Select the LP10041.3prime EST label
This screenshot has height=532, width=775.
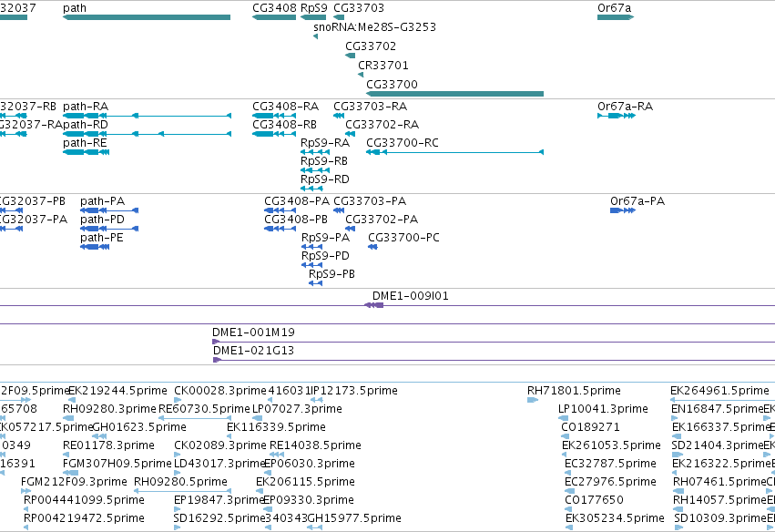pyautogui.click(x=603, y=409)
